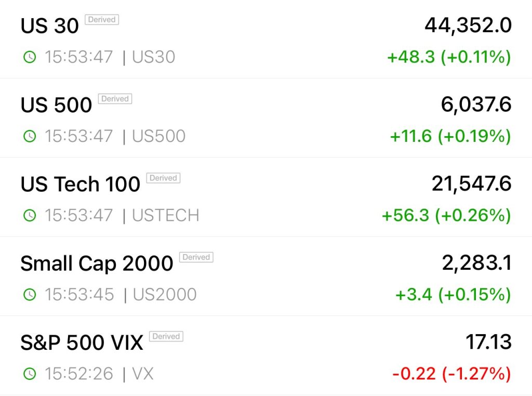The width and height of the screenshot is (532, 396).
Task: Click the Derived badge beside Small Cap 2000
Action: [196, 257]
